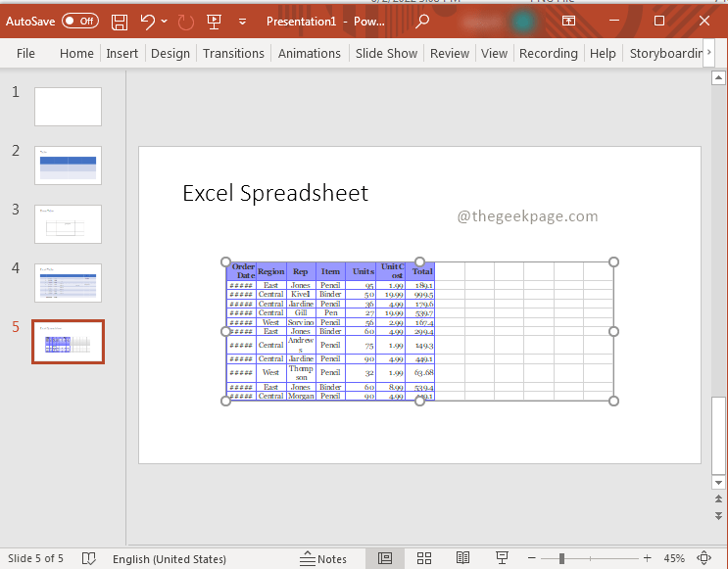The width and height of the screenshot is (728, 569).
Task: Open Ribbon Display Options
Action: 568,21
